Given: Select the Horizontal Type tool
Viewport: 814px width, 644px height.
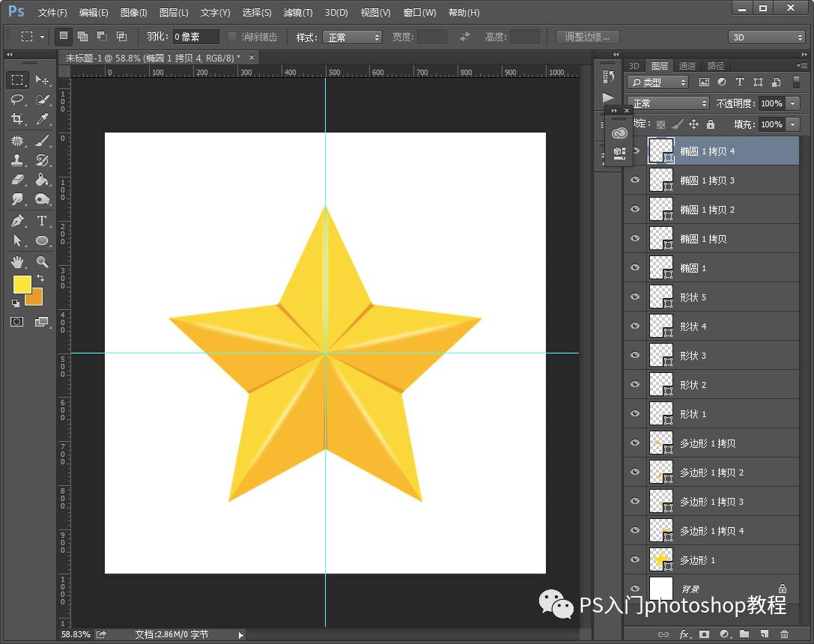Looking at the screenshot, I should tap(42, 221).
